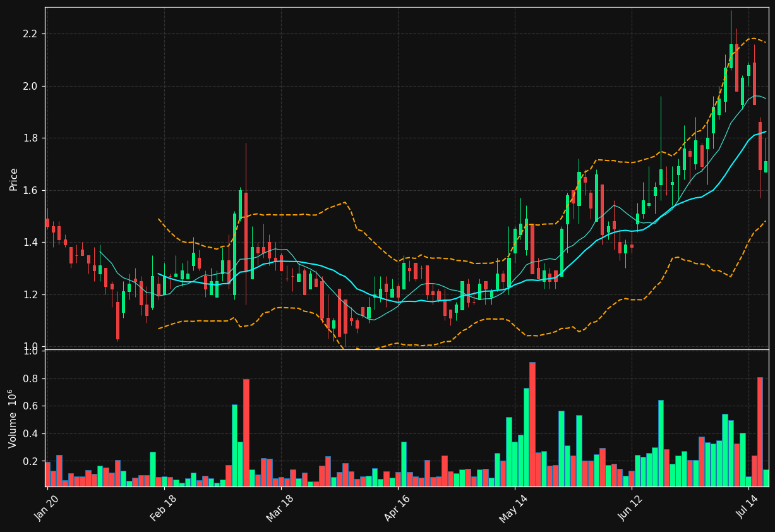Select the 1.8 price axis label
Image resolution: width=775 pixels, height=532 pixels.
tap(32, 138)
